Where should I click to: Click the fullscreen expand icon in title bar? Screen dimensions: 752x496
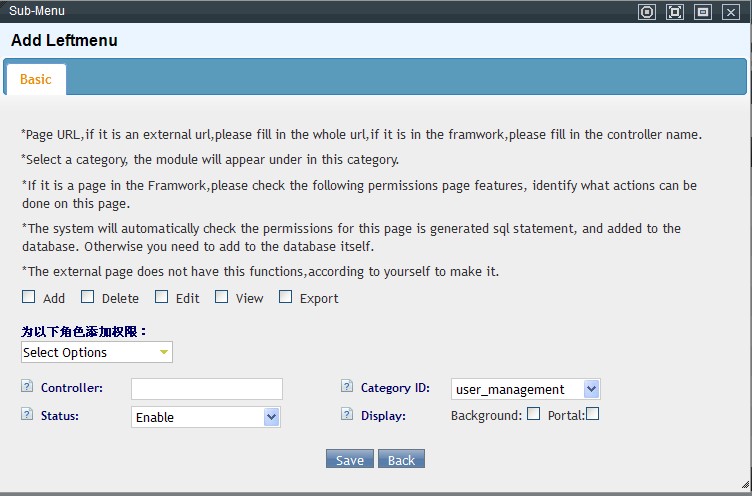click(x=675, y=12)
